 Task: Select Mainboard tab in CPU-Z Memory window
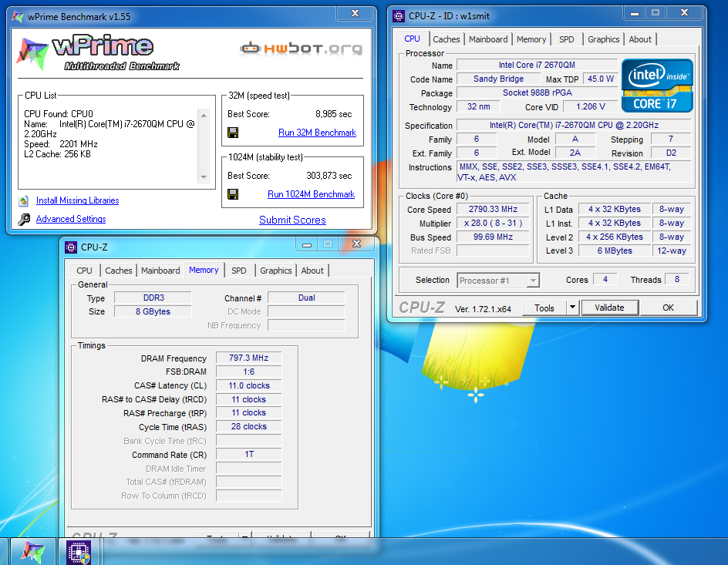(160, 271)
